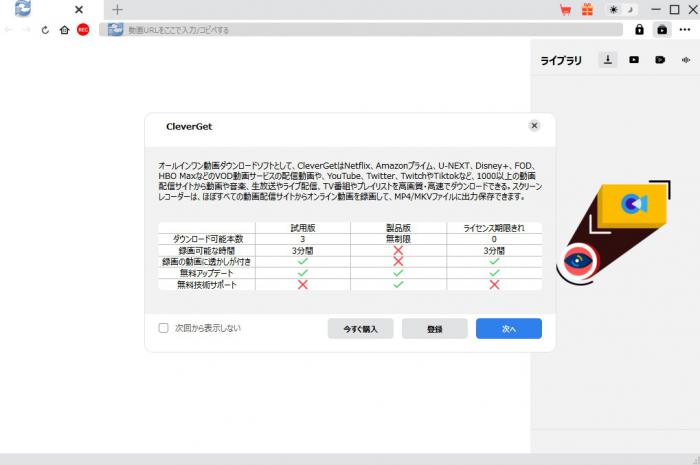Go to the home page icon
Viewport: 700px width, 465px height.
click(x=64, y=30)
